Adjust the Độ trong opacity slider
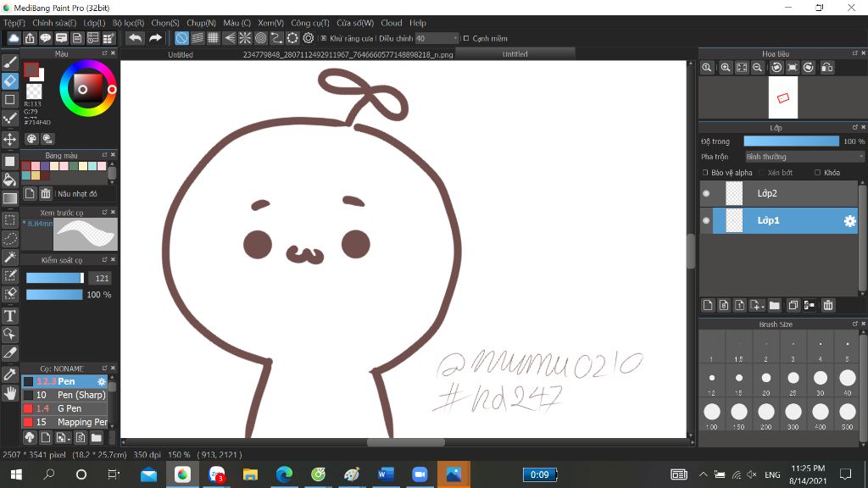868x488 pixels. [791, 141]
